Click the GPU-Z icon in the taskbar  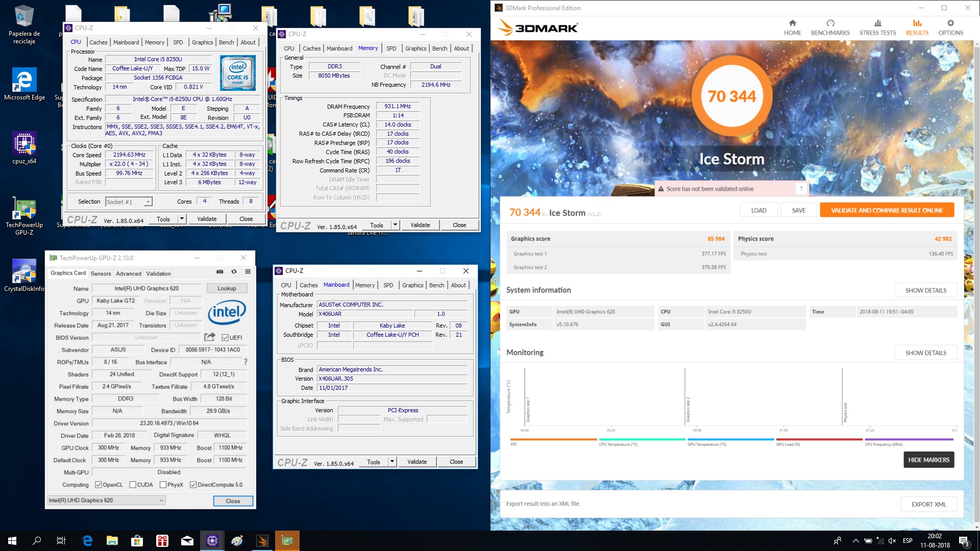pyautogui.click(x=287, y=541)
